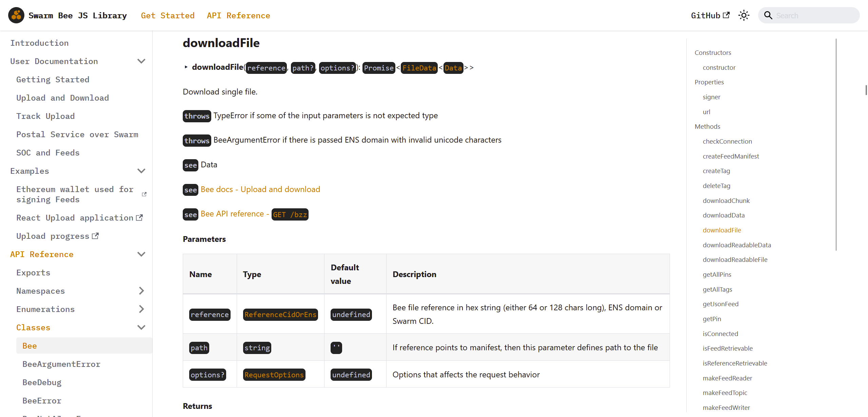Toggle the light/dark mode sun icon
The image size is (868, 417).
point(744,15)
